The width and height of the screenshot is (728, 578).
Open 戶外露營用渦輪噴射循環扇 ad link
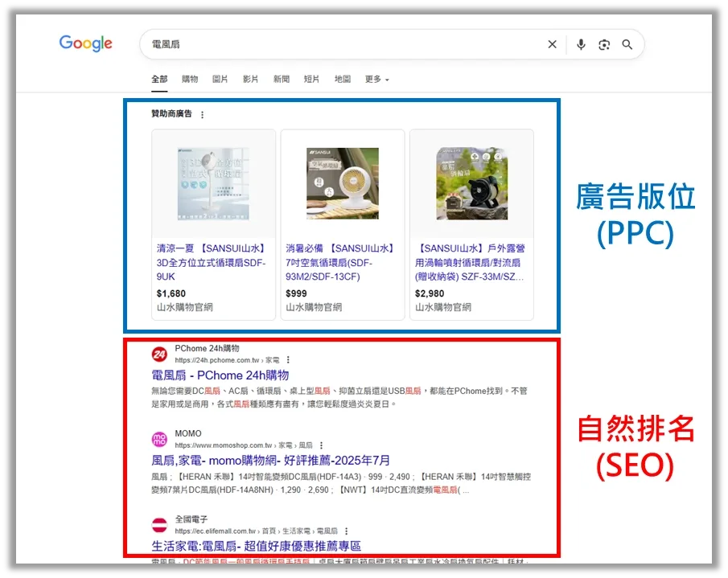coord(470,263)
